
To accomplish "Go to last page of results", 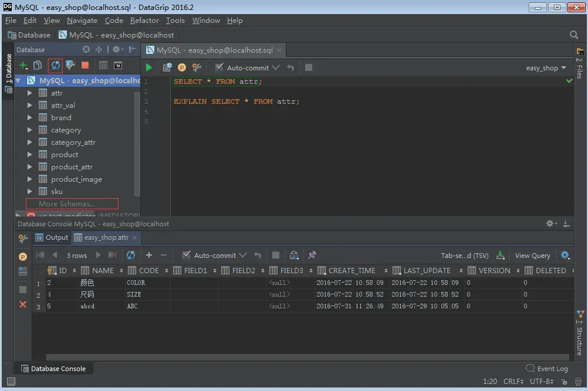I will (112, 255).
